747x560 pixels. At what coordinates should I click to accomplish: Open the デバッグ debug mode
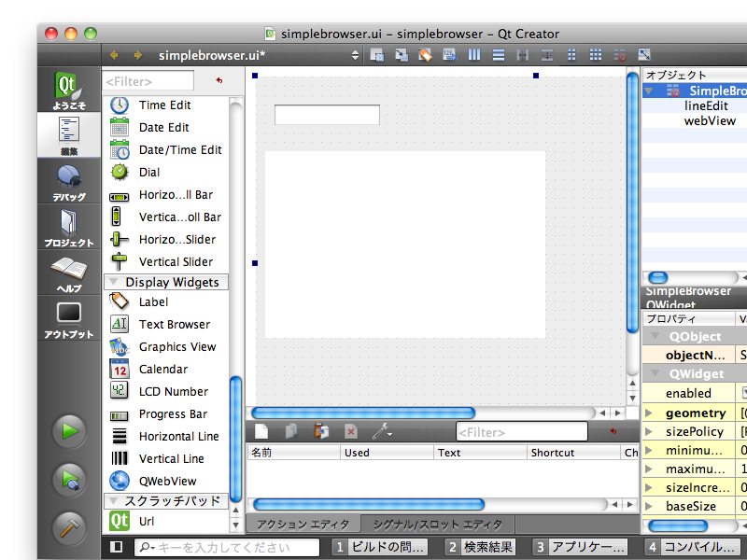[69, 181]
